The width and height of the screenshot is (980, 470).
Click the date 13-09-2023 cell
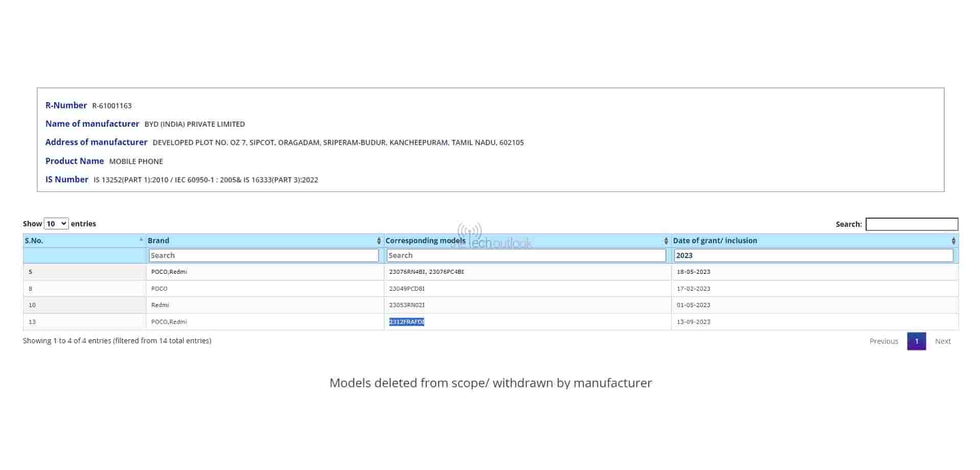coord(693,322)
